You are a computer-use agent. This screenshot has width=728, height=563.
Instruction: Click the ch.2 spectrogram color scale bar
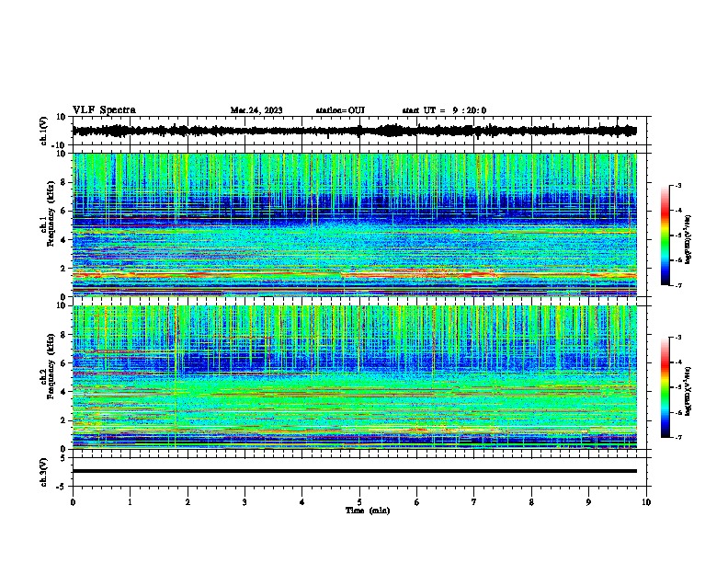tap(665, 387)
